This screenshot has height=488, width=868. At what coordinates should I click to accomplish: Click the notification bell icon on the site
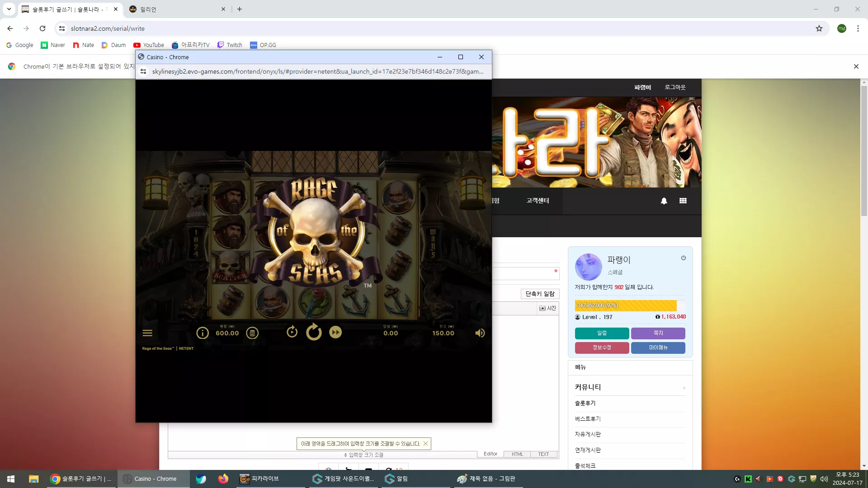click(664, 201)
